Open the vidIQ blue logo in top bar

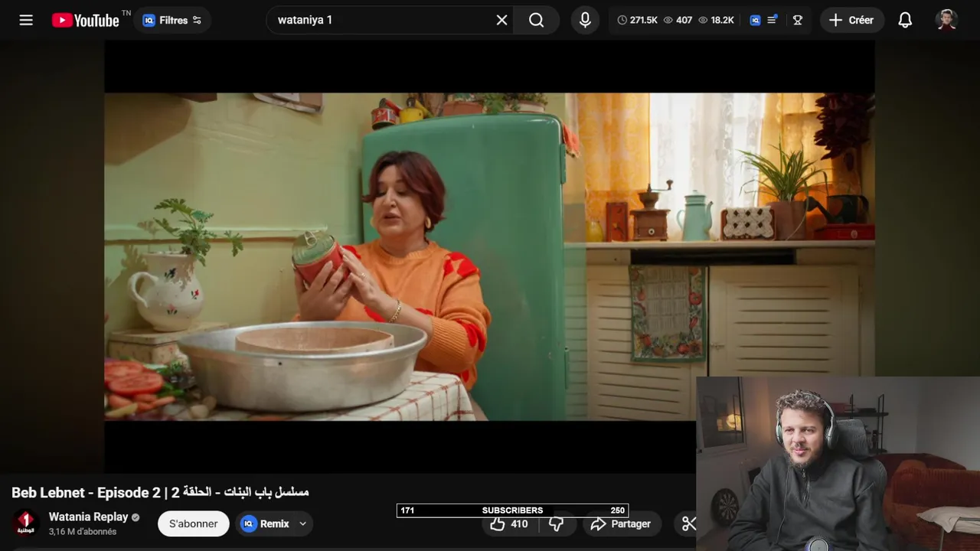coord(755,20)
